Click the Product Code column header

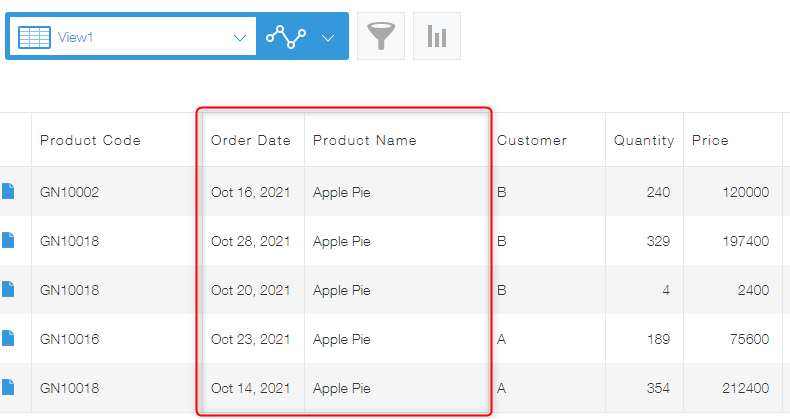90,140
